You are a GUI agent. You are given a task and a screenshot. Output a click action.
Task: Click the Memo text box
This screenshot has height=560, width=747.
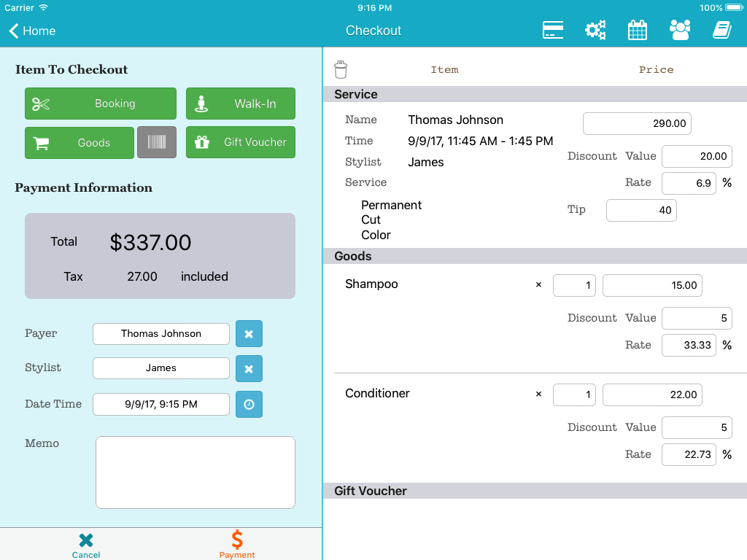[196, 472]
